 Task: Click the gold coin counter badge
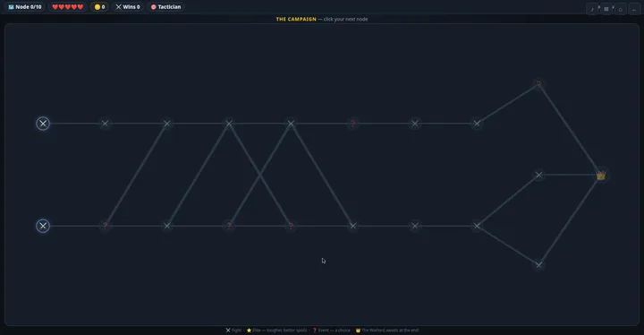coord(99,7)
